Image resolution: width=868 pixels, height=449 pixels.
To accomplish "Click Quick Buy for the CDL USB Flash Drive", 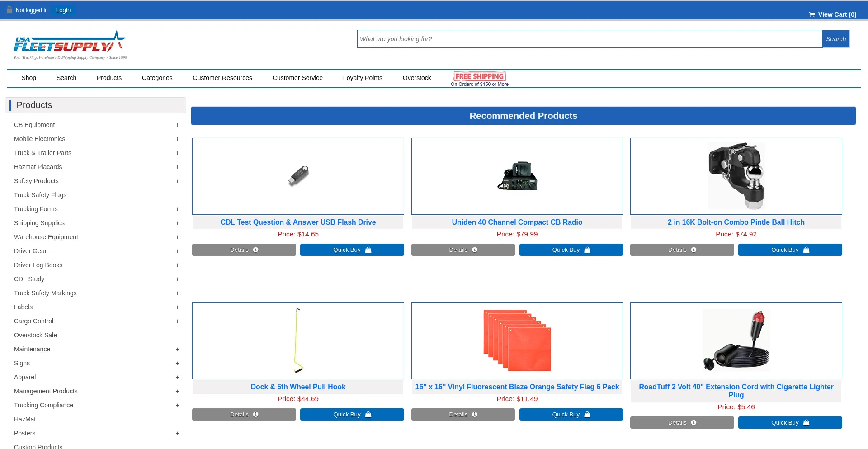I will (352, 250).
